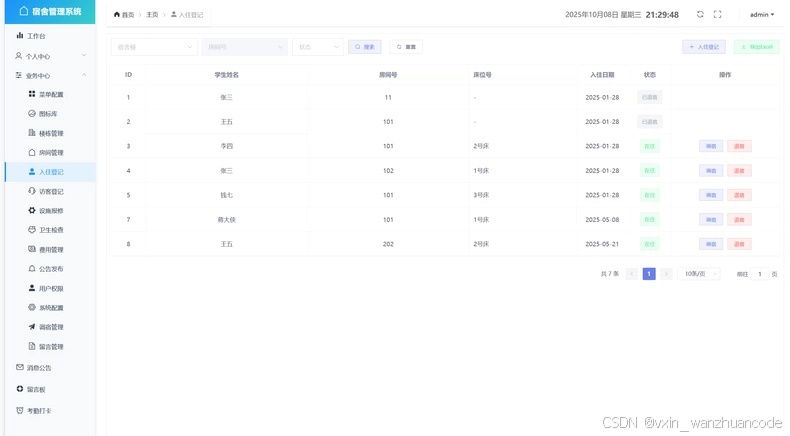Click 入住登记 breadcrumb entry

(x=187, y=15)
